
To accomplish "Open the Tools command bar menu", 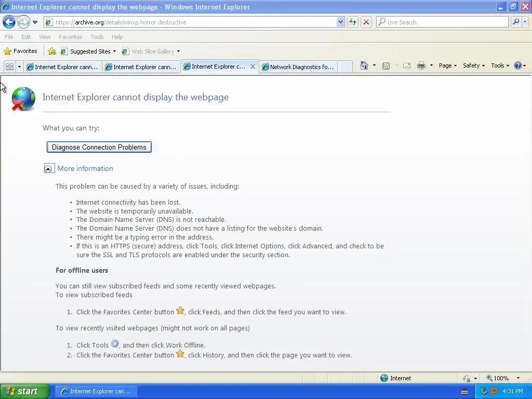I will 500,65.
